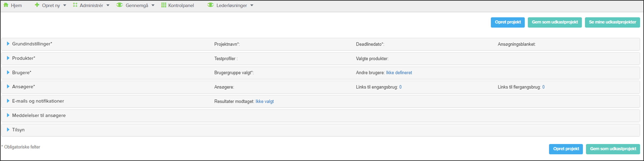This screenshot has height=161, width=644.
Task: Open the Administrér dropdown arrow
Action: pyautogui.click(x=108, y=5)
